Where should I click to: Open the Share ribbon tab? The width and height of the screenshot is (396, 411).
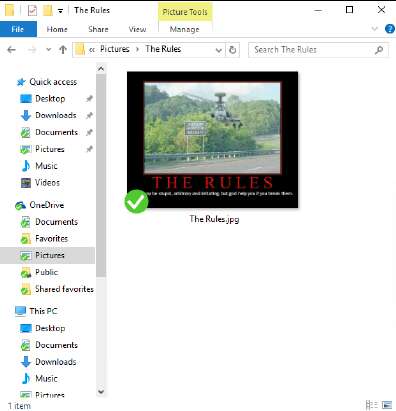(x=98, y=29)
